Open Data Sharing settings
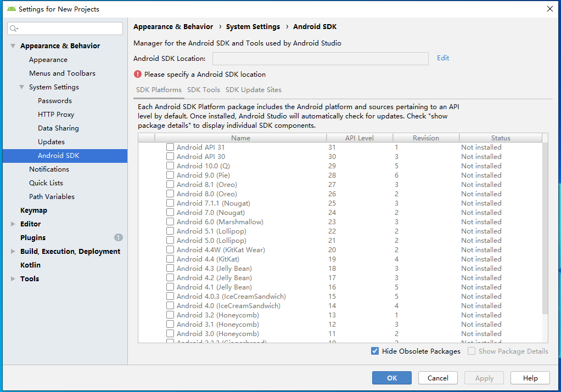 (x=58, y=128)
